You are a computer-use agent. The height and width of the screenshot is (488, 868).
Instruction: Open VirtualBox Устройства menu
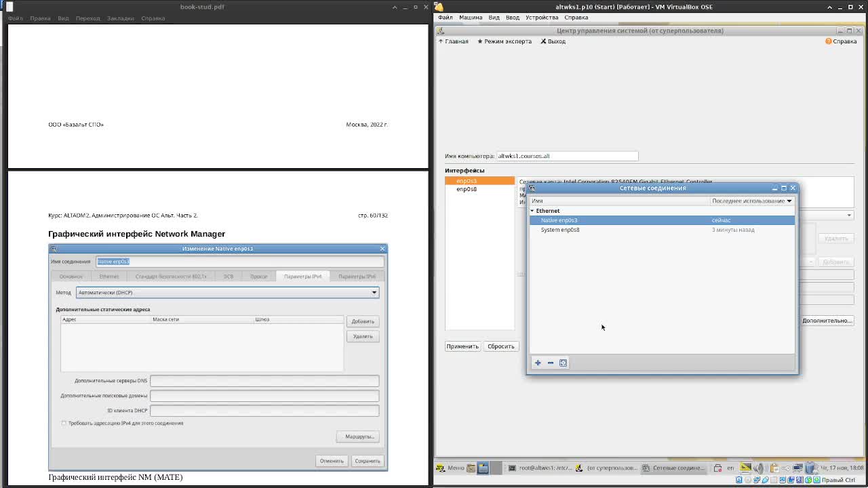[x=542, y=18]
